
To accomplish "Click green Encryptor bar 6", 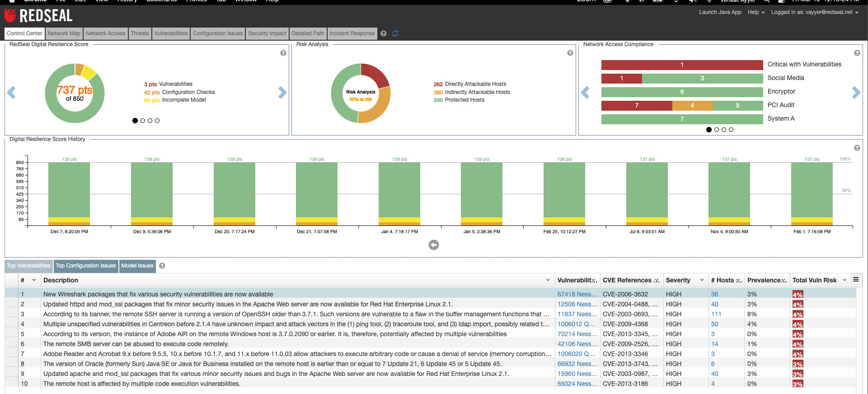I will tap(682, 92).
